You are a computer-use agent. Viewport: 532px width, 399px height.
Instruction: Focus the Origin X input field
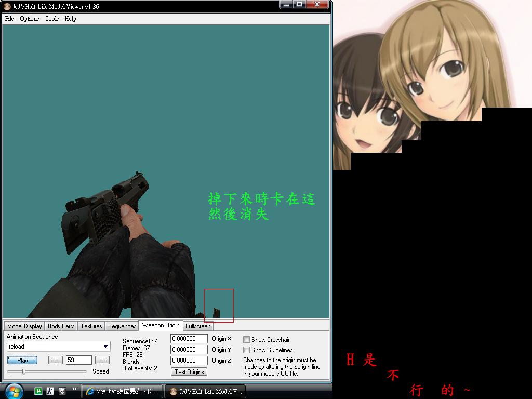[x=189, y=339]
